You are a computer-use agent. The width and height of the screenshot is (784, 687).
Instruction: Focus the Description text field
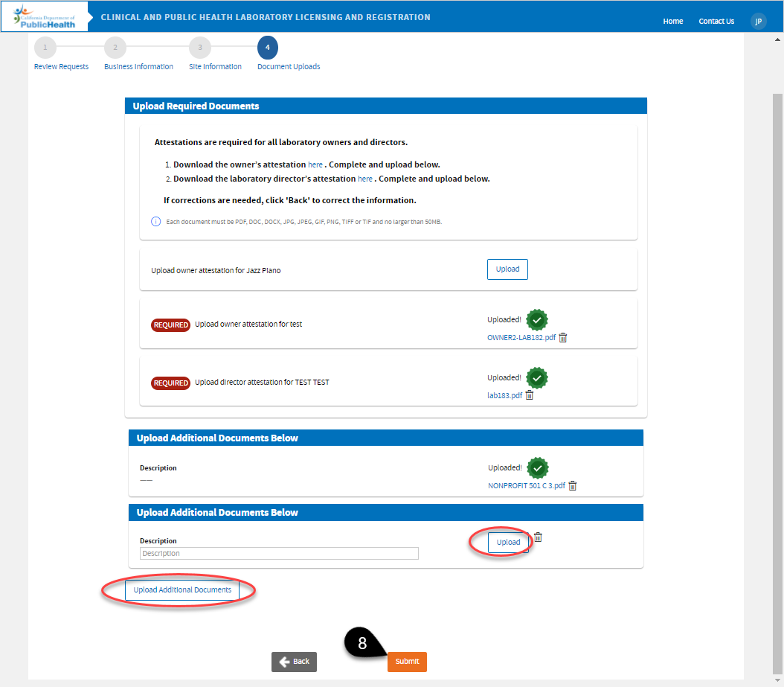coord(279,554)
